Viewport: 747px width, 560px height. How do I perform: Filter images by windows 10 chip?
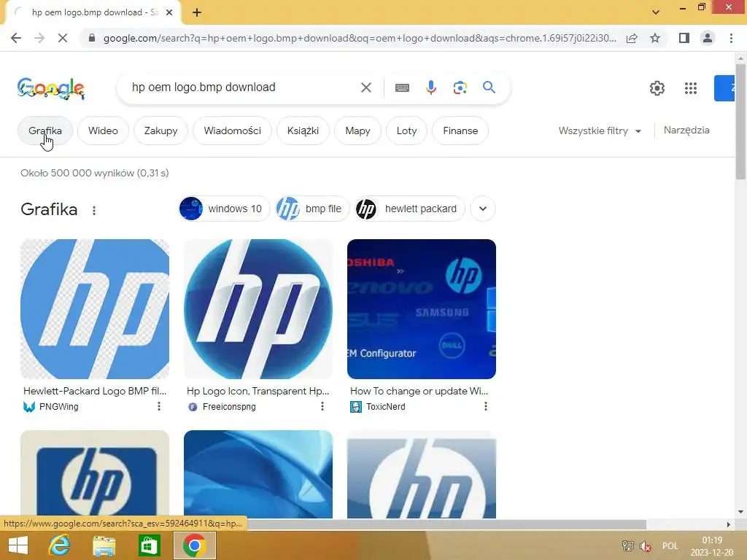click(x=224, y=209)
